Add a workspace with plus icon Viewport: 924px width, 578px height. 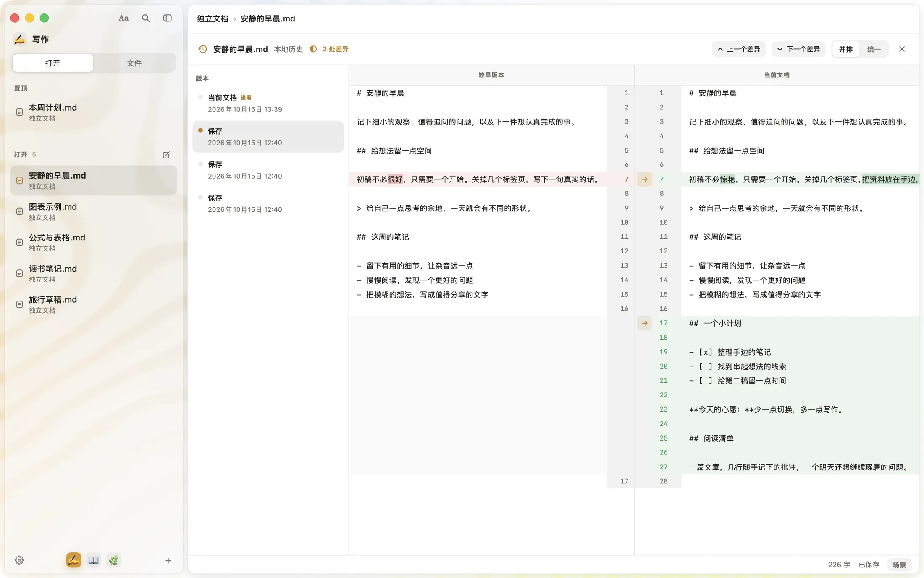(168, 560)
